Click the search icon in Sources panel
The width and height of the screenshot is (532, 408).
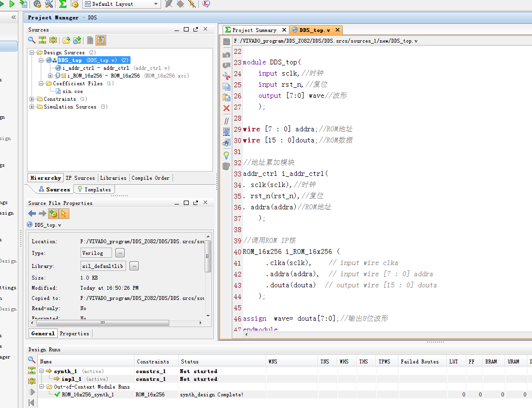click(x=32, y=40)
